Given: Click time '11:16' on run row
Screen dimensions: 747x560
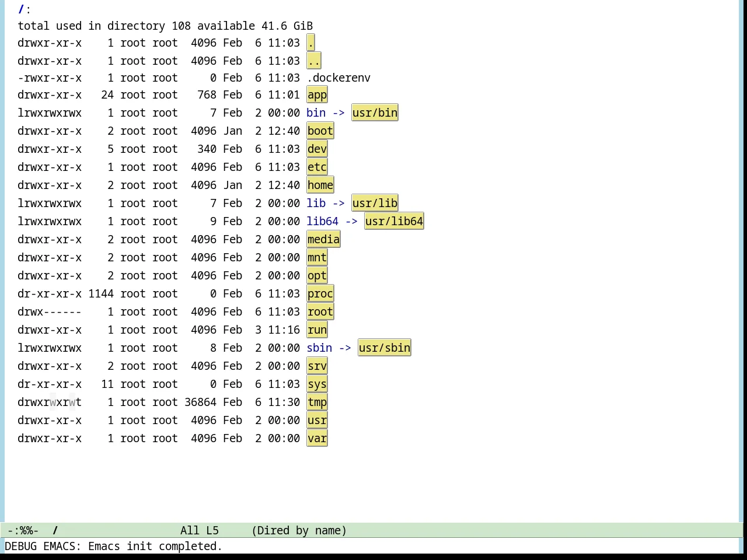Looking at the screenshot, I should pyautogui.click(x=284, y=330).
